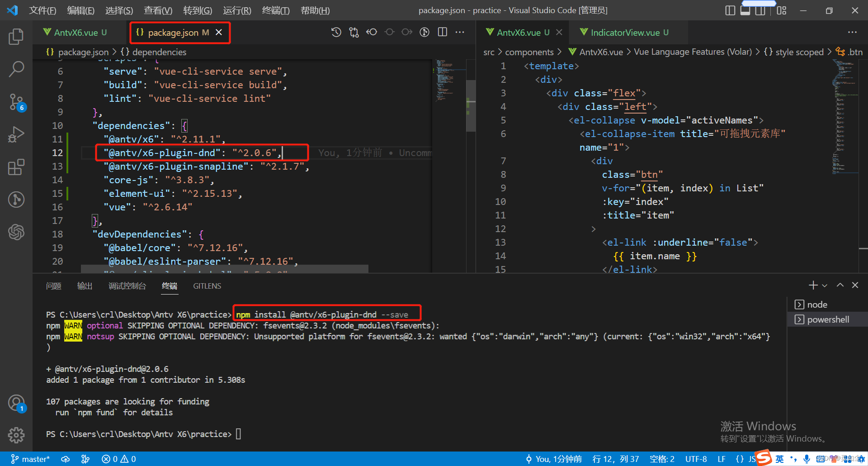Switch to AntvX6.vue tab in left editor group
Viewport: 868px width, 466px height.
tap(75, 33)
